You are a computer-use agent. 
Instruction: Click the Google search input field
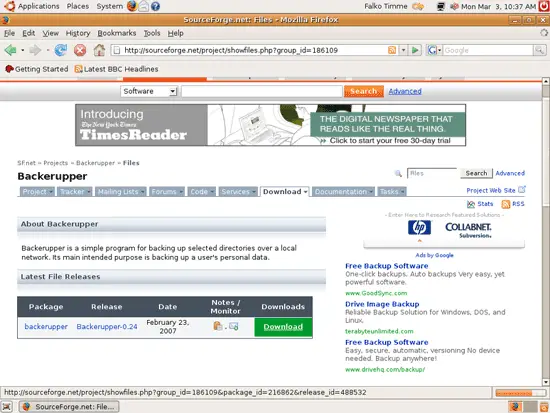(x=488, y=50)
